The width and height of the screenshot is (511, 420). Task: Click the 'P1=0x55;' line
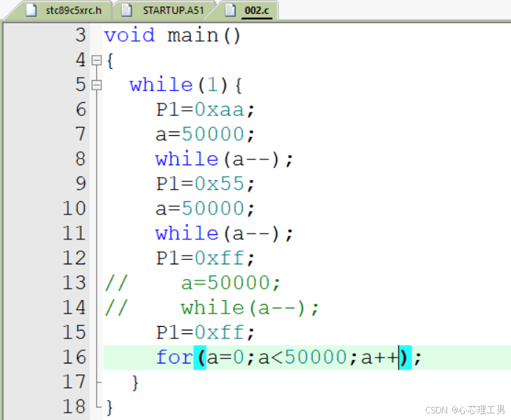(205, 184)
